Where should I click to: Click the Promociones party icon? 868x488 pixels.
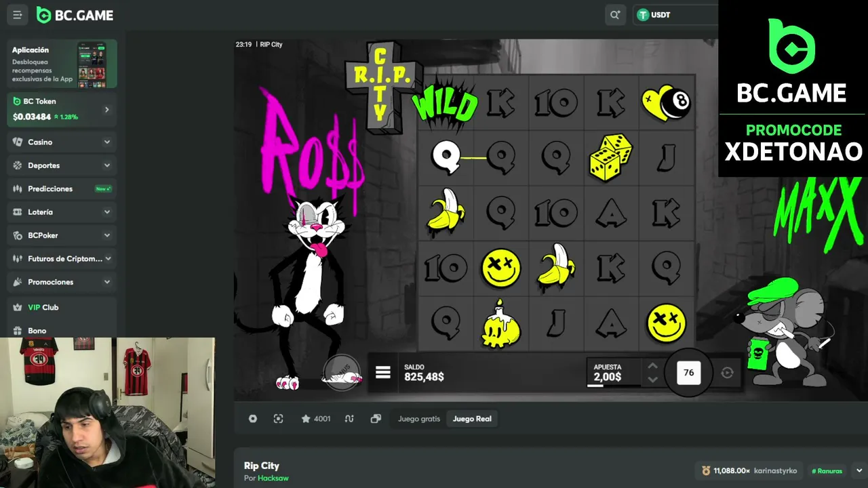click(x=17, y=282)
